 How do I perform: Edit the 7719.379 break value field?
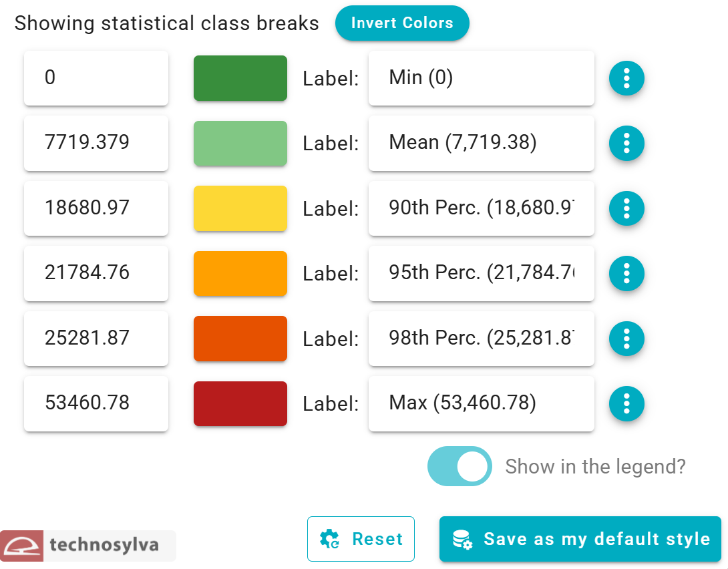tap(96, 143)
